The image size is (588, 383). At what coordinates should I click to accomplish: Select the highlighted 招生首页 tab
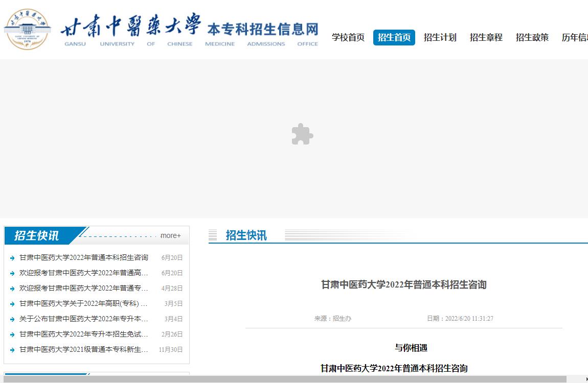click(394, 37)
